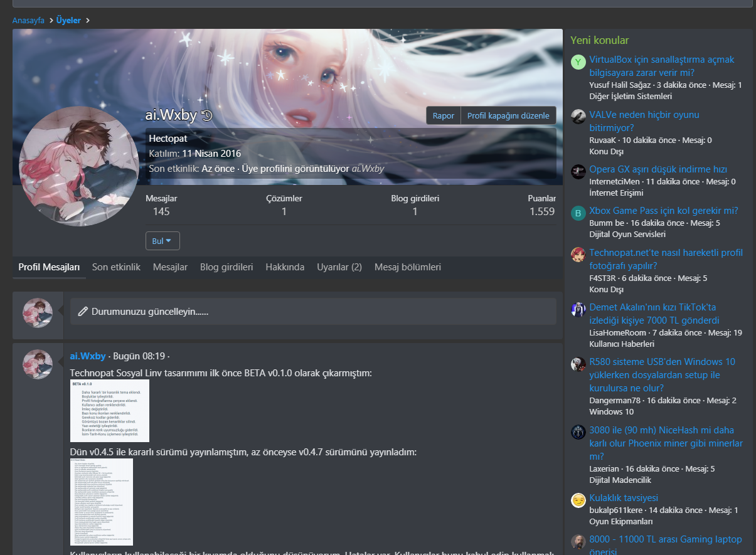
Task: Open RuvaaK's avatar in Yeni konular
Action: click(578, 117)
